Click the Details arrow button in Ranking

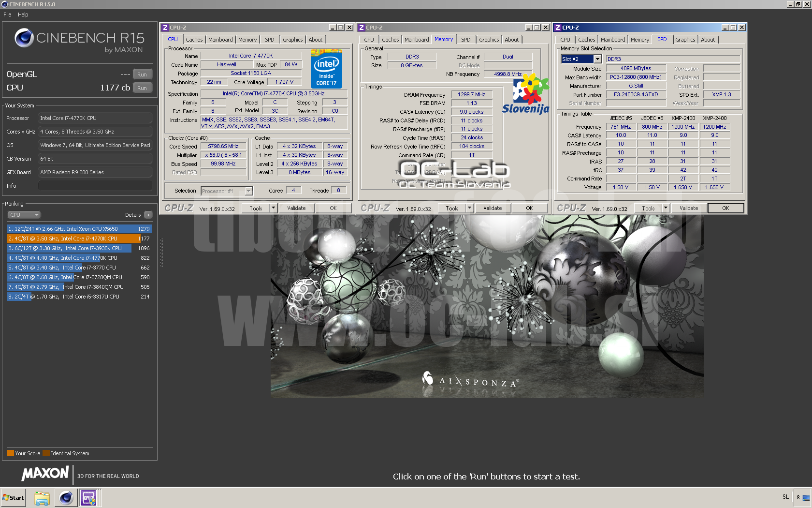pos(148,215)
